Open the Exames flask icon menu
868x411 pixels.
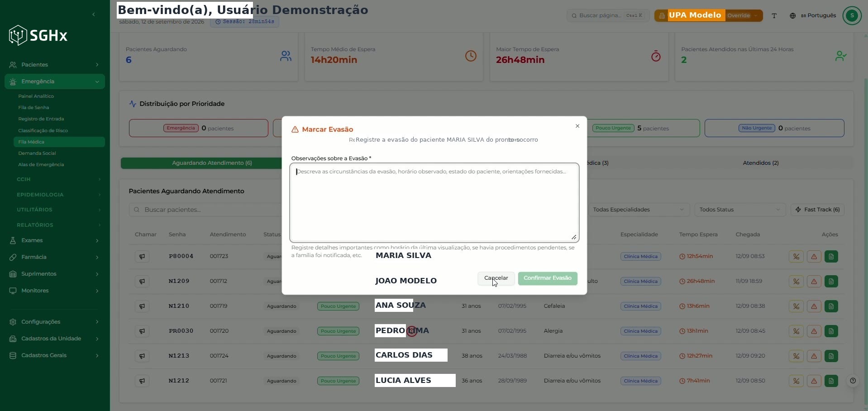pos(55,240)
